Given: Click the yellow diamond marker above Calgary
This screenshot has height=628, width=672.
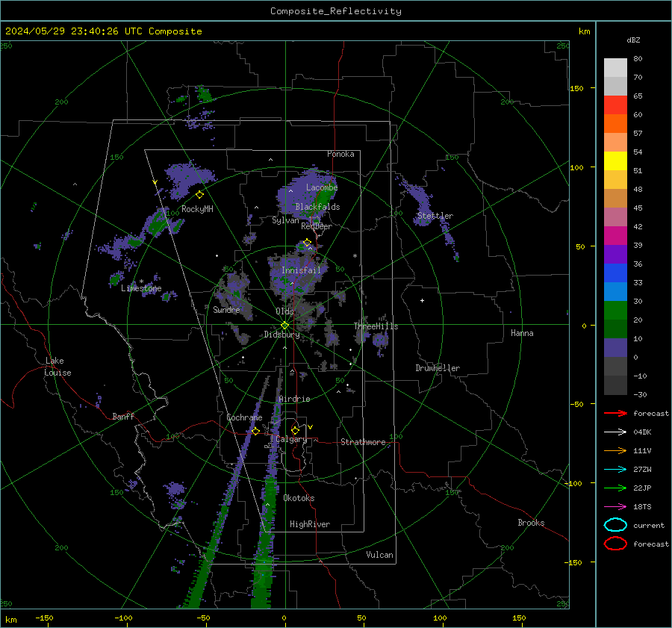Looking at the screenshot, I should tap(295, 430).
